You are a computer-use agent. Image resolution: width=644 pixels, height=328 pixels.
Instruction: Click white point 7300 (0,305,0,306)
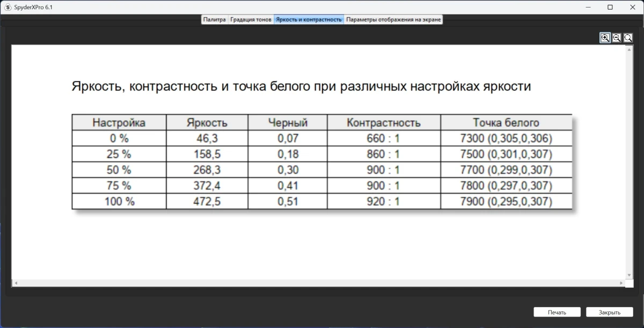[x=506, y=138]
